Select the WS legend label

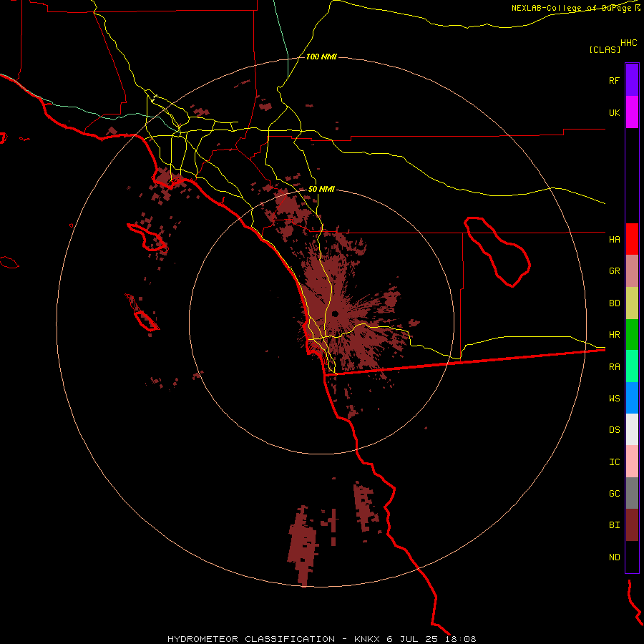614,399
